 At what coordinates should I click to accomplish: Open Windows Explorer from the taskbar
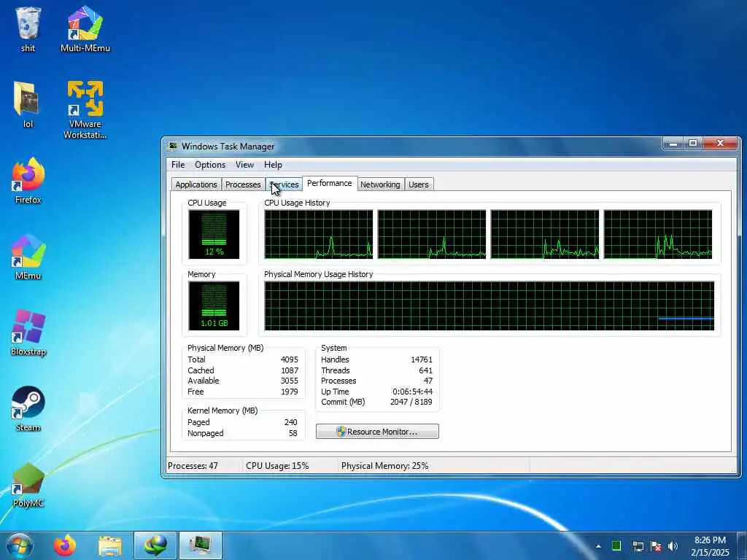pos(110,545)
